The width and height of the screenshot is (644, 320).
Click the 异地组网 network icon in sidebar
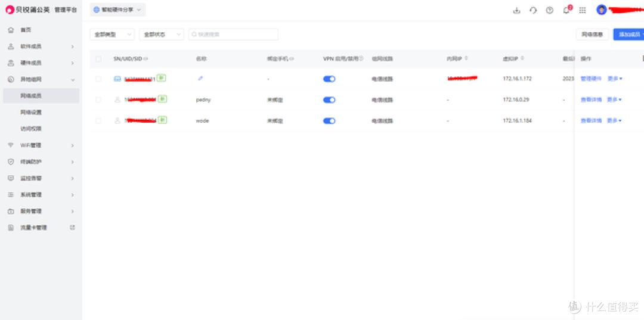tap(11, 79)
